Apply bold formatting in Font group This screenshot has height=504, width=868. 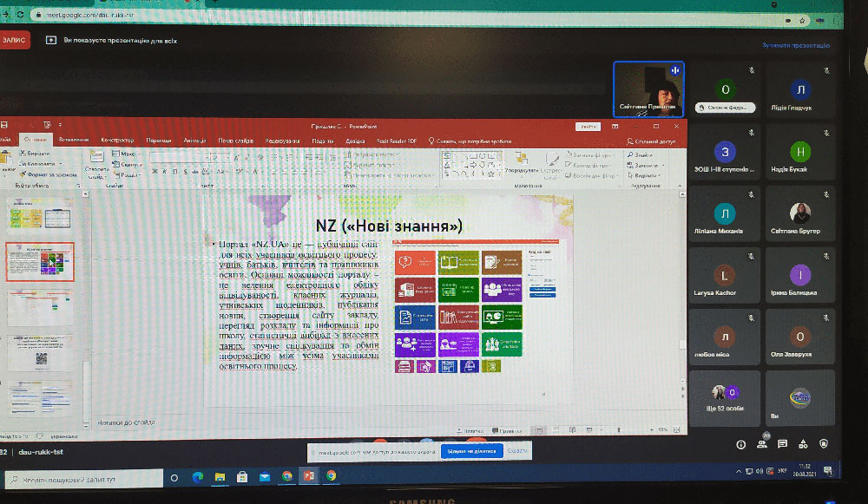pyautogui.click(x=155, y=172)
